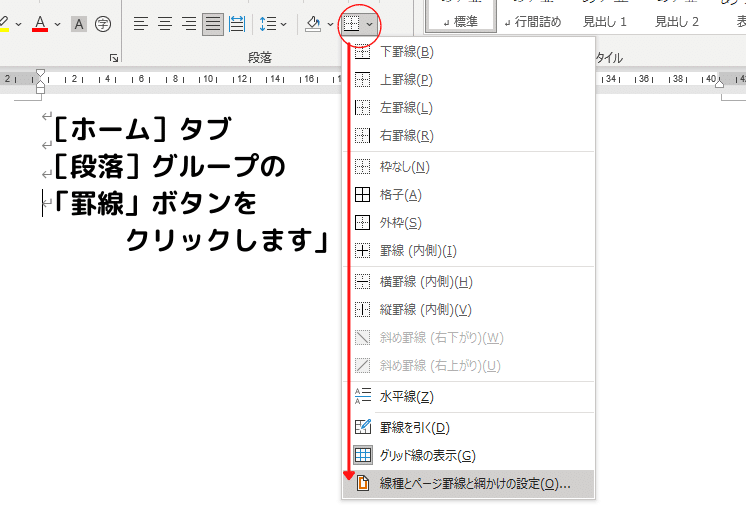
Task: Click the right indent marker on ruler
Action: [719, 83]
